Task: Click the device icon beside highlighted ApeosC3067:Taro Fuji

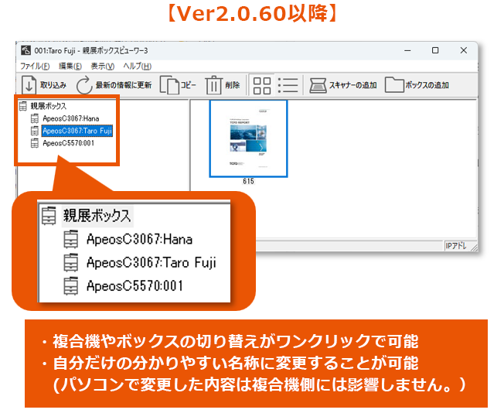Action: (35, 131)
